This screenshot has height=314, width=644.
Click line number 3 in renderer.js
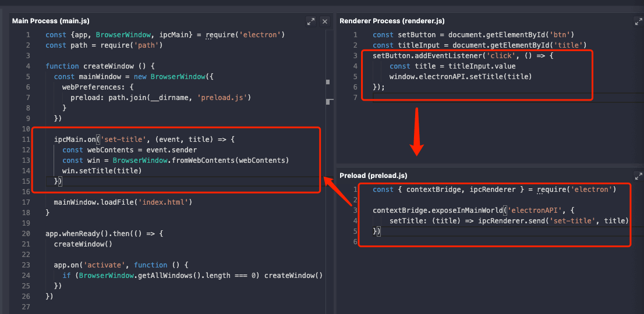355,56
